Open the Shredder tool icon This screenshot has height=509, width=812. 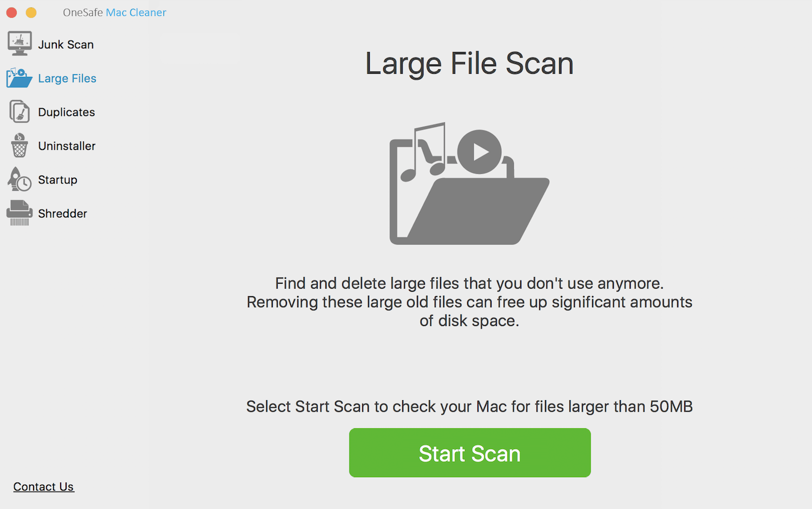19,213
